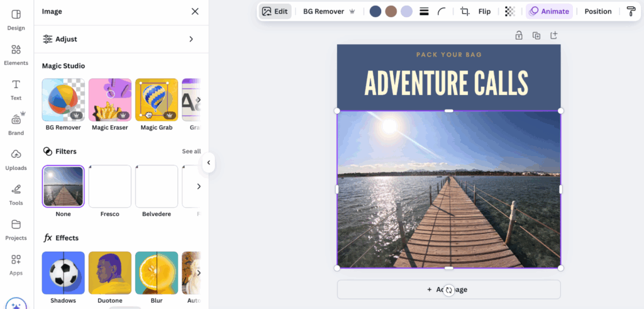Open the transparency control
The image size is (644, 309).
tap(510, 11)
